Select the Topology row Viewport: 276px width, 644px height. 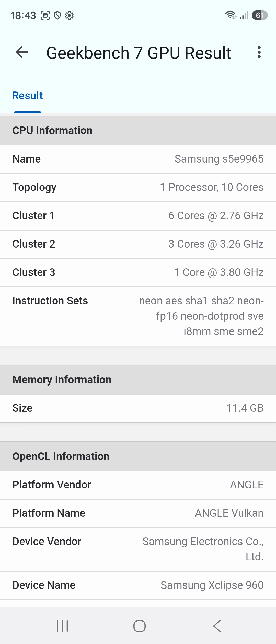(x=138, y=188)
